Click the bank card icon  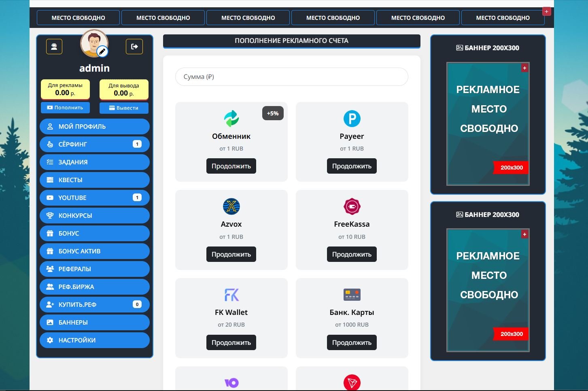click(352, 295)
